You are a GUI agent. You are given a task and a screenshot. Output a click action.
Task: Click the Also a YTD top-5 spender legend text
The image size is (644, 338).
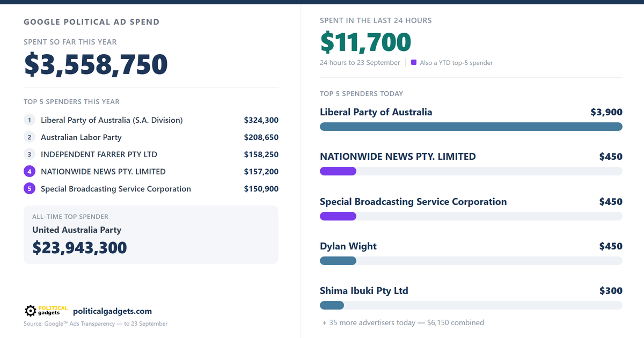point(456,63)
